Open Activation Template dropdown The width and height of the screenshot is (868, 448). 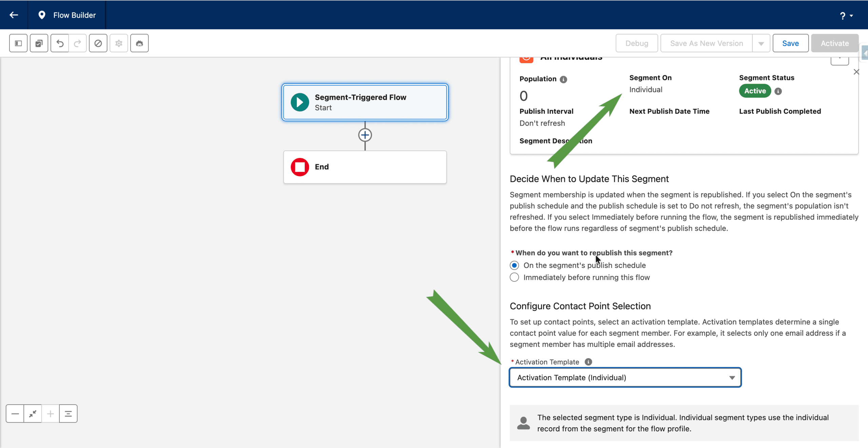pos(625,377)
